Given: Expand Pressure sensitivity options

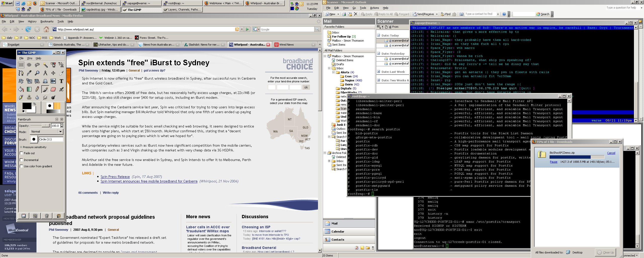Looking at the screenshot, I should click(x=21, y=147).
